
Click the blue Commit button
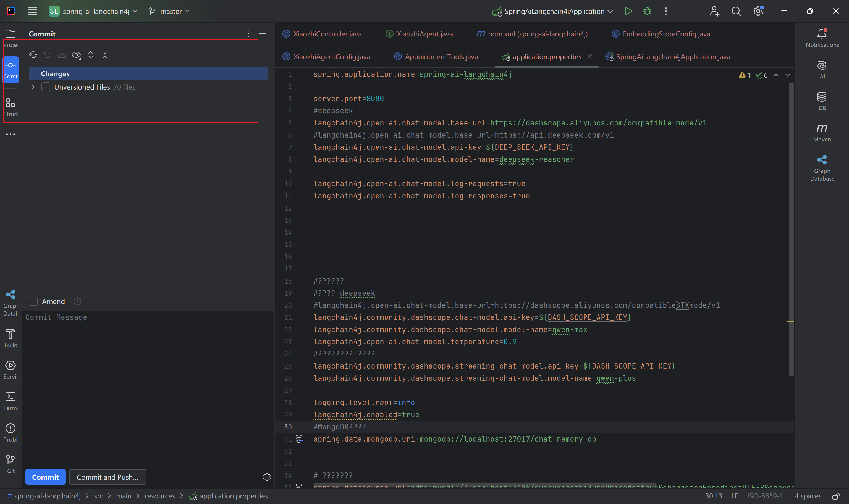(46, 477)
